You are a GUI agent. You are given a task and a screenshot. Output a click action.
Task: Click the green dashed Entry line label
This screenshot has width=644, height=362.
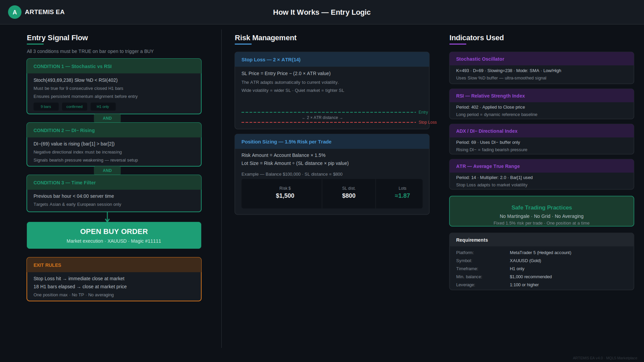tap(423, 112)
